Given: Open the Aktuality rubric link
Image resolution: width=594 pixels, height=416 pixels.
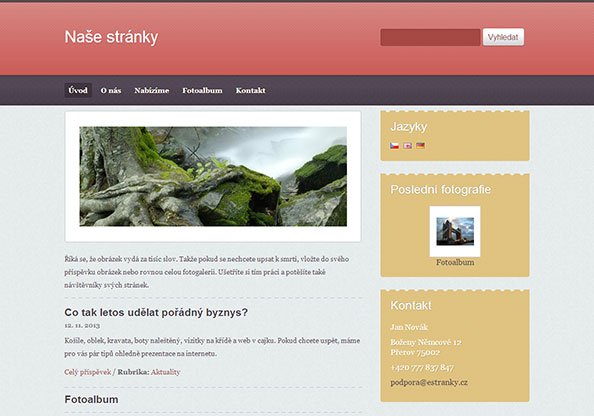Looking at the screenshot, I should pyautogui.click(x=166, y=372).
